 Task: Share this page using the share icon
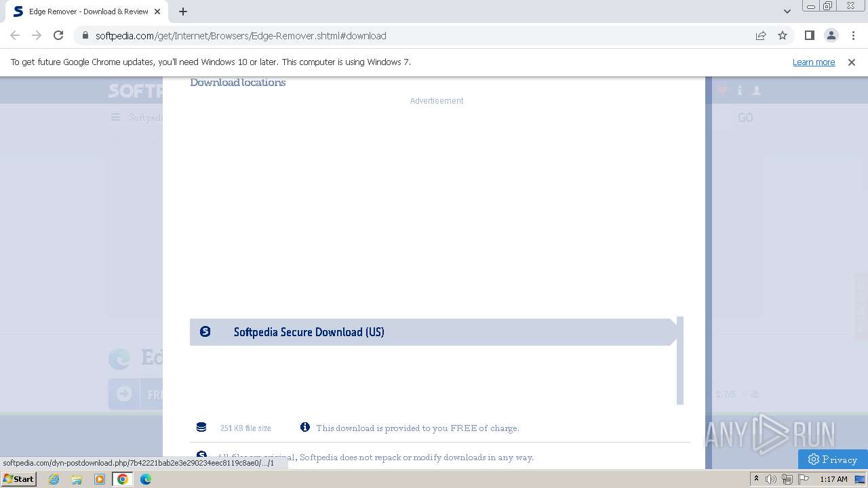[x=761, y=35]
